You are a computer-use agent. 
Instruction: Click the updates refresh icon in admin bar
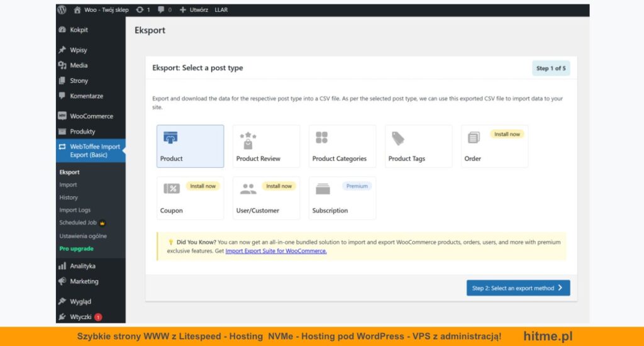point(140,10)
